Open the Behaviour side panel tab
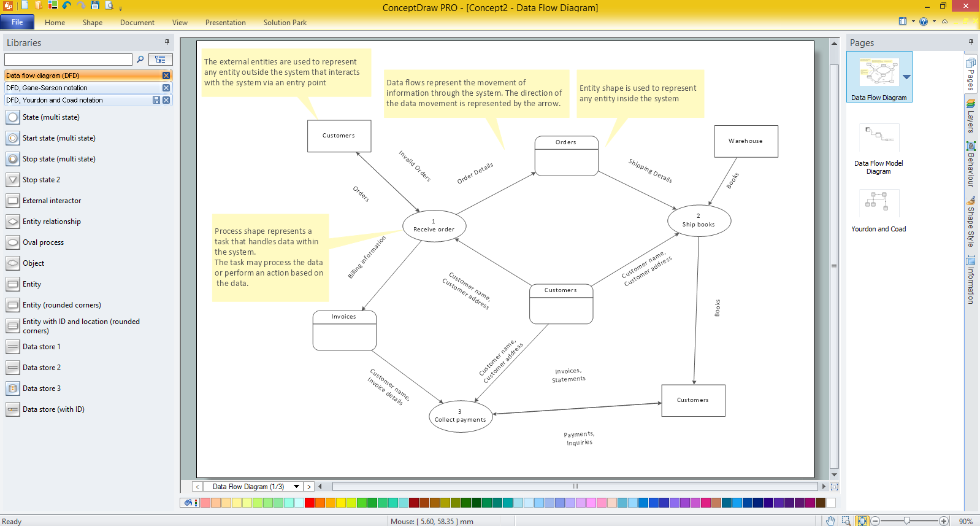980x526 pixels. point(971,164)
